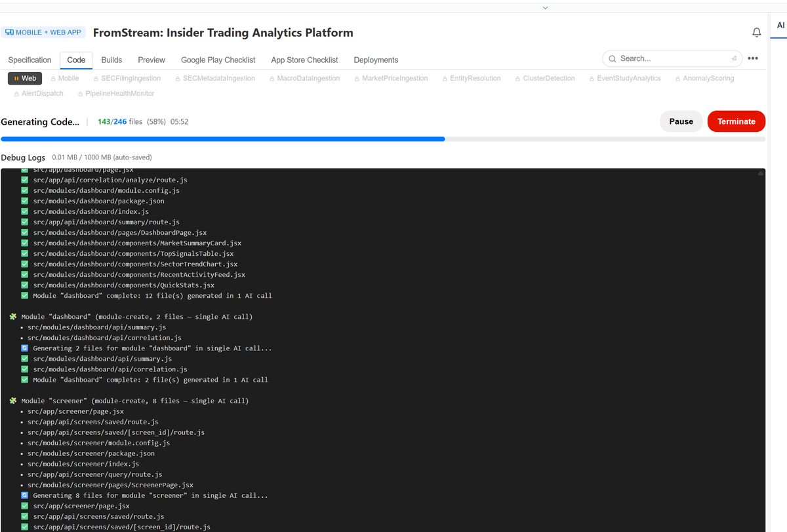787x532 pixels.
Task: Select the SECMetadataIngestion chip
Action: point(214,78)
